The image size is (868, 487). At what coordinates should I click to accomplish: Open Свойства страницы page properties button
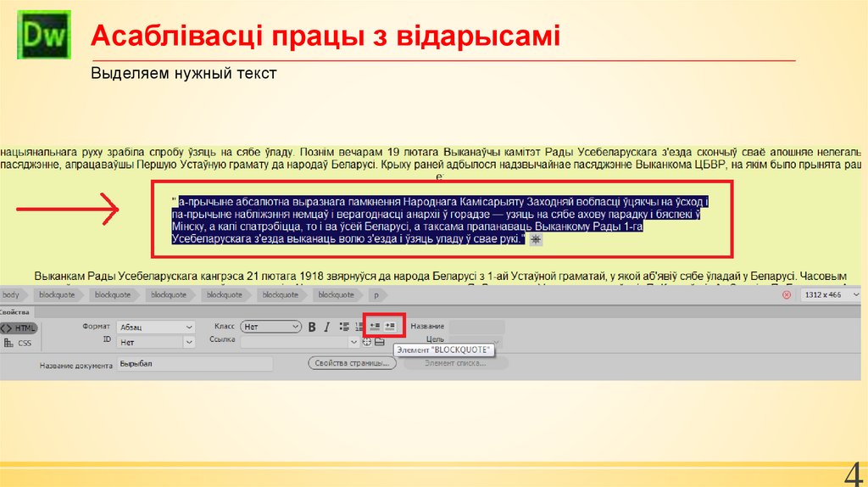click(352, 363)
